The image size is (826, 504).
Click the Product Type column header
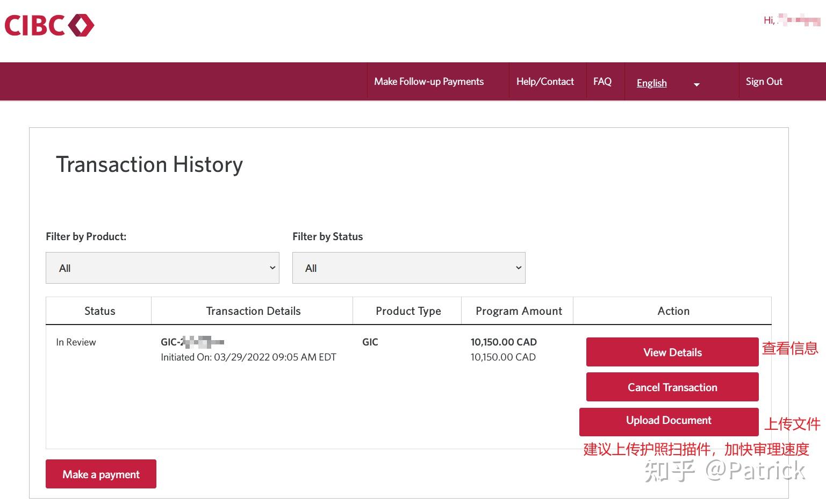(x=408, y=311)
